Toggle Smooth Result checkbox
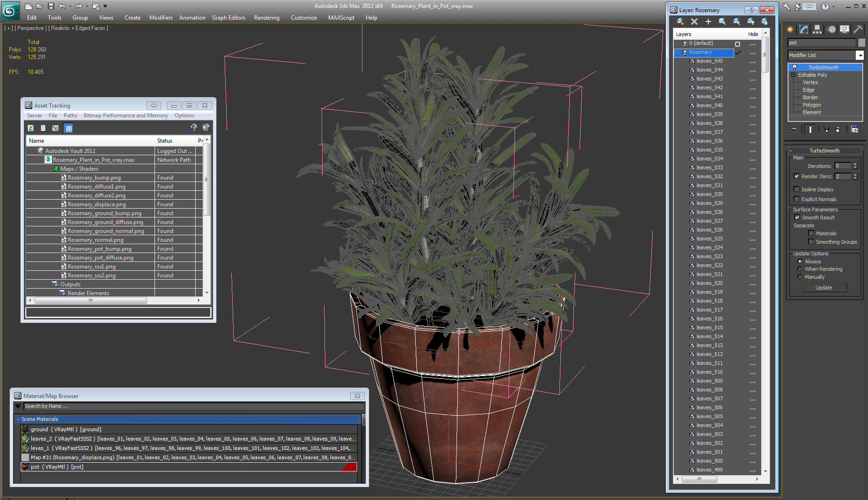Screen dimensions: 868x500 pos(797,217)
